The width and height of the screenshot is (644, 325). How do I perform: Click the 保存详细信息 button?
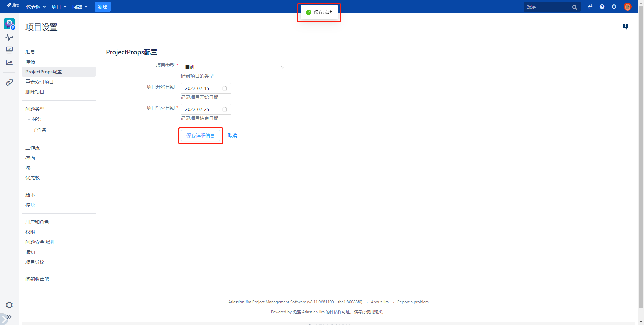(x=201, y=136)
